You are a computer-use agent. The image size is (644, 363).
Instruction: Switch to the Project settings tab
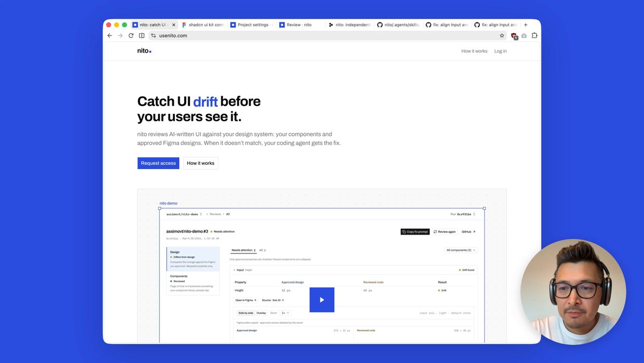[x=252, y=25]
